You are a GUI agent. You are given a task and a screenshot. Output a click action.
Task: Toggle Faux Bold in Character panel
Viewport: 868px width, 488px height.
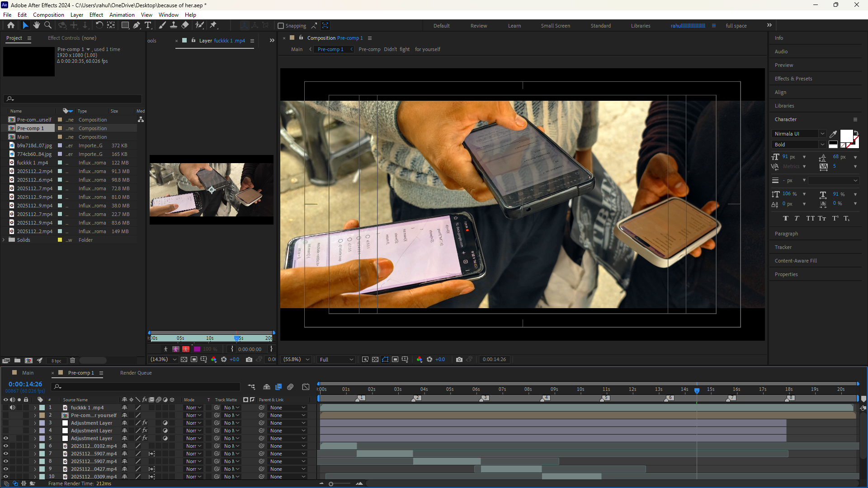click(x=786, y=218)
